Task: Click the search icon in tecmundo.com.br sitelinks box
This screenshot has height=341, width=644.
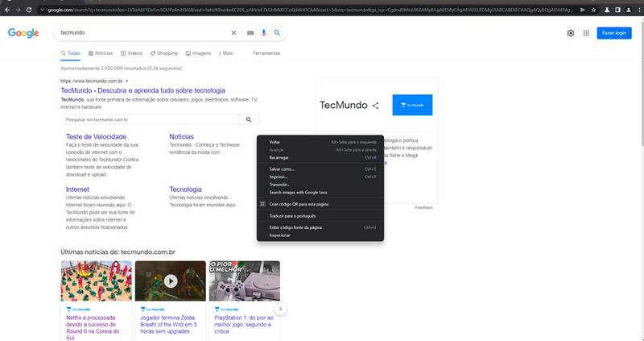Action: [x=249, y=119]
